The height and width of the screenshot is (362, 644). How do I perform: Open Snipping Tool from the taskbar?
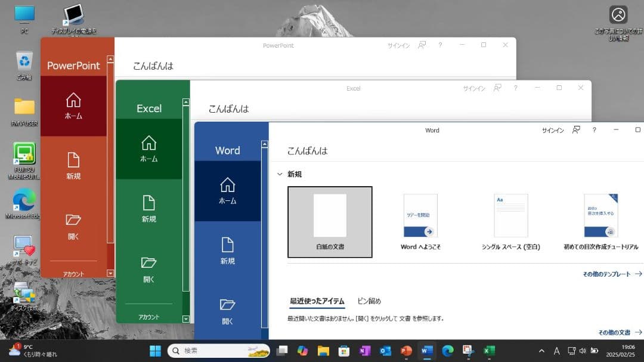coord(468,351)
